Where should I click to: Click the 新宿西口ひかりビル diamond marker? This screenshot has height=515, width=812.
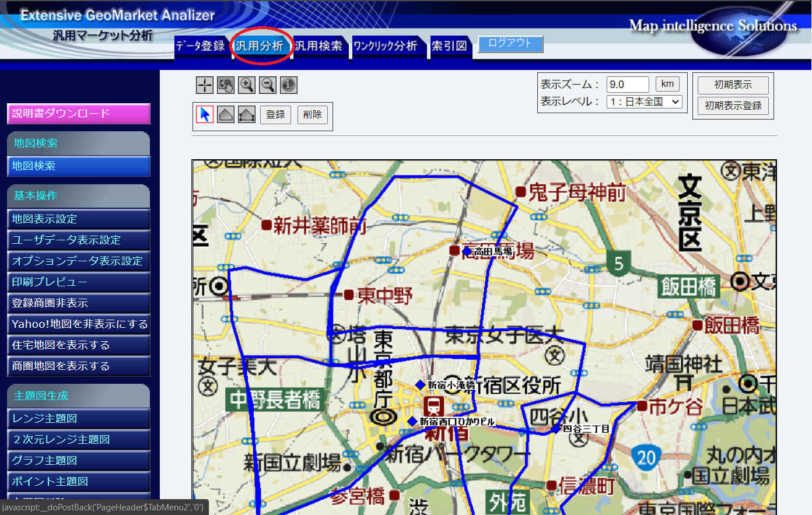coord(412,421)
